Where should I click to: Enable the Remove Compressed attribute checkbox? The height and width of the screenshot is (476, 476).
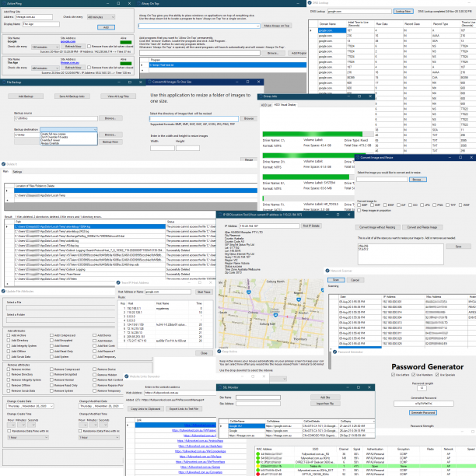tap(51, 369)
